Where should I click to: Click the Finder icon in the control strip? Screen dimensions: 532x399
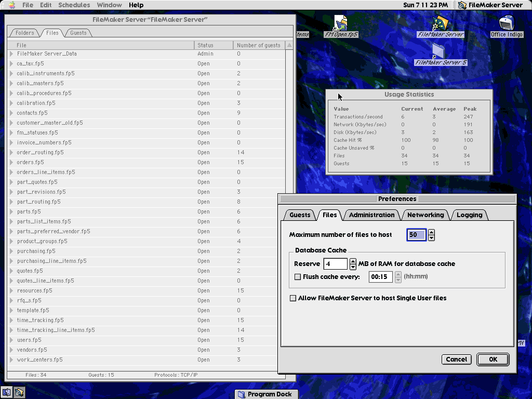click(x=6, y=392)
